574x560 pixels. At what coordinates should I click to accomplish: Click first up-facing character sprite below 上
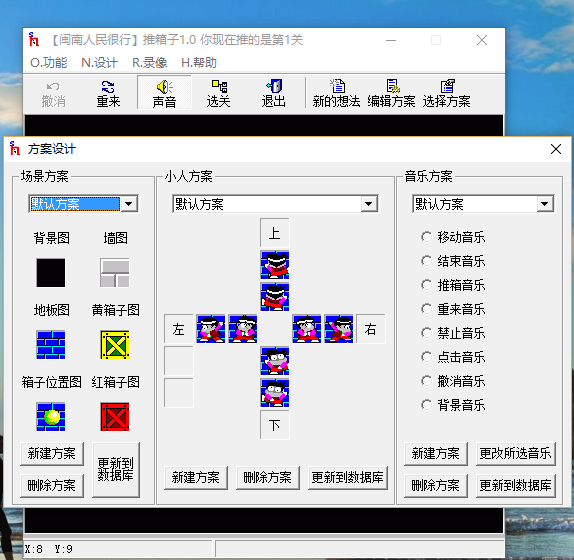point(275,265)
